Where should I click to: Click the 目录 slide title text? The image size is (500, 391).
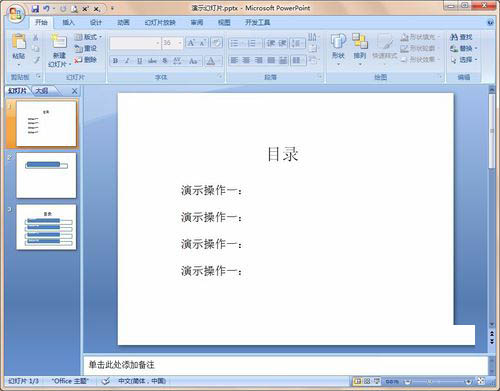click(x=283, y=154)
